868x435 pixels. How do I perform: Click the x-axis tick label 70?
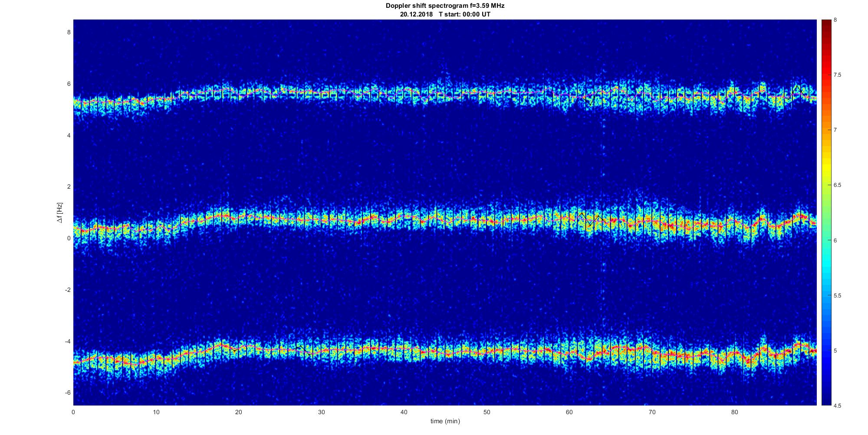point(652,412)
